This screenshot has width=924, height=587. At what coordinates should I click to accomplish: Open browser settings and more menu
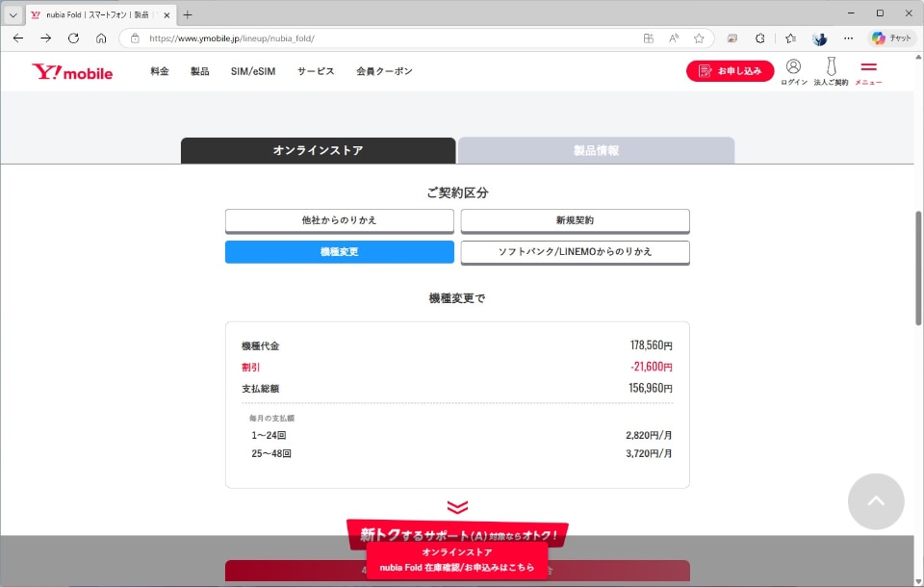click(848, 38)
